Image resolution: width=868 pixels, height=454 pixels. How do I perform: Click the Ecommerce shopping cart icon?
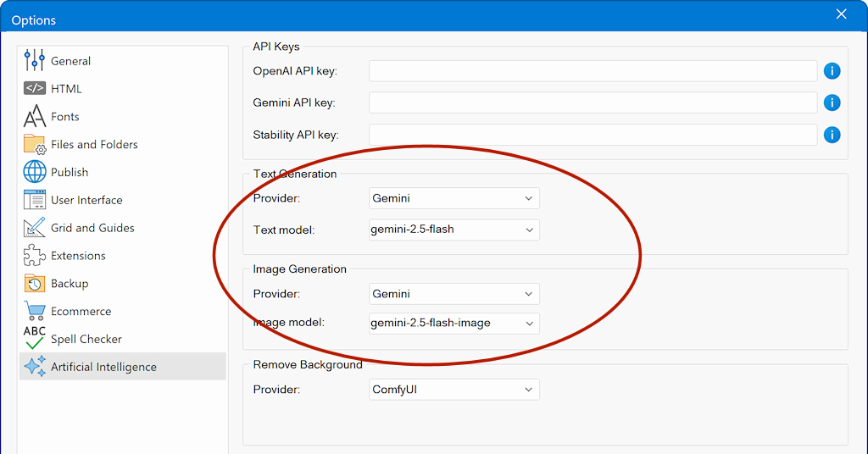click(x=34, y=311)
